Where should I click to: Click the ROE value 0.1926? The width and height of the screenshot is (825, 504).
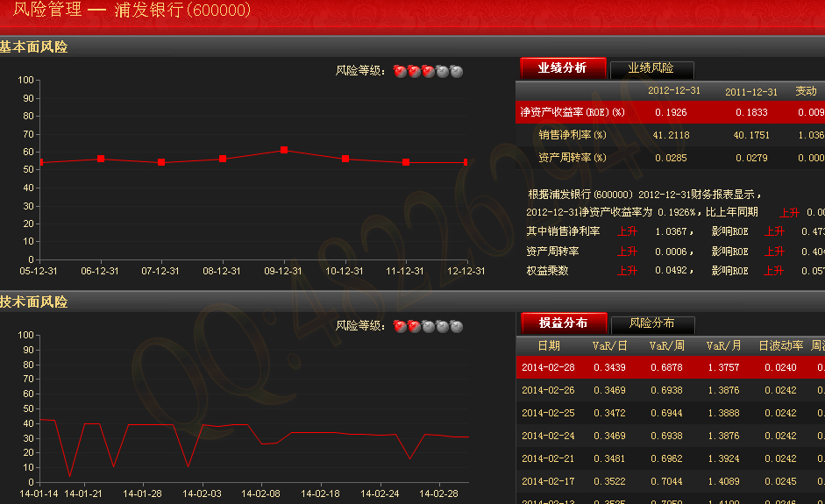tap(671, 112)
